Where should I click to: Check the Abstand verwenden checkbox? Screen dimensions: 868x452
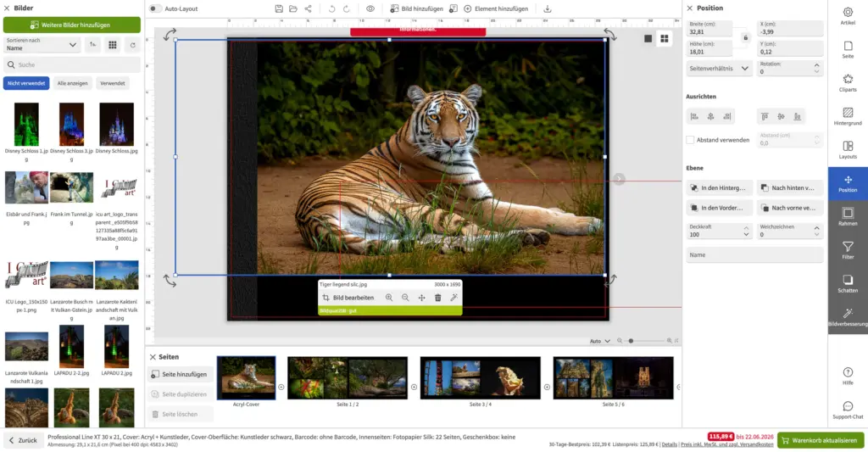[x=690, y=140]
